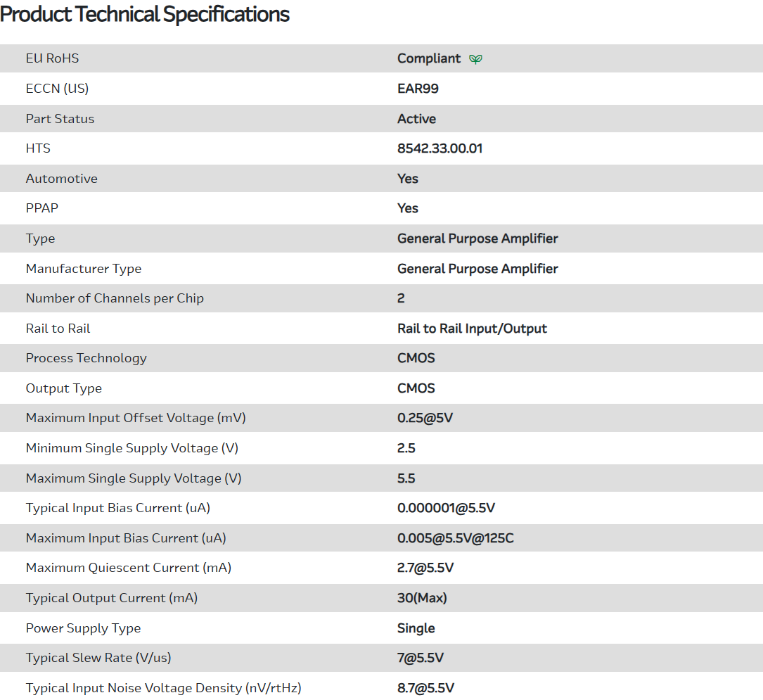The height and width of the screenshot is (700, 763).
Task: Click the Output Type label
Action: 64,388
